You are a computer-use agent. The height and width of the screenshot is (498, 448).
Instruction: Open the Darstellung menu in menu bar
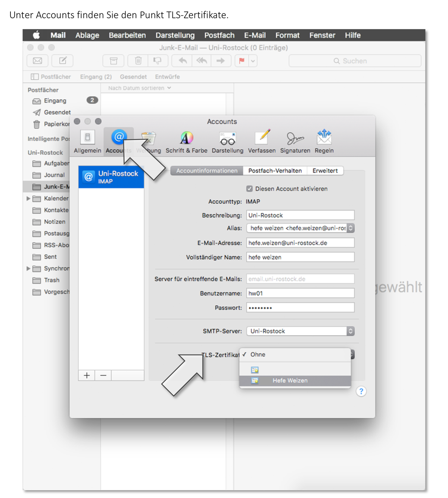click(x=175, y=35)
